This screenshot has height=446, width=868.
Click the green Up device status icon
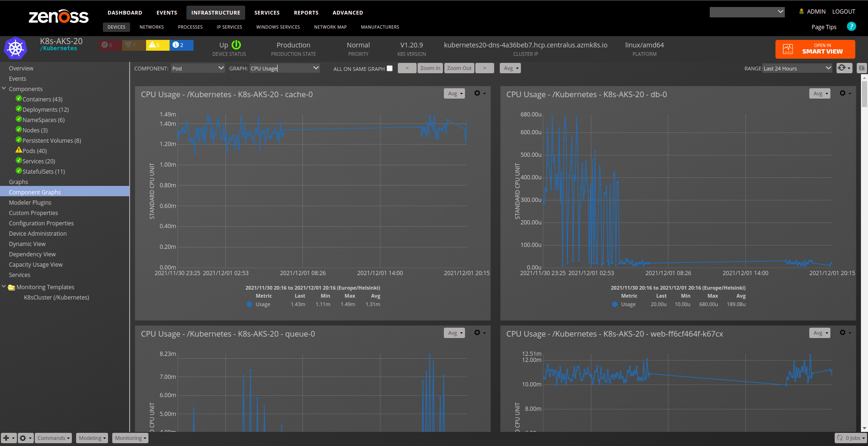click(236, 45)
